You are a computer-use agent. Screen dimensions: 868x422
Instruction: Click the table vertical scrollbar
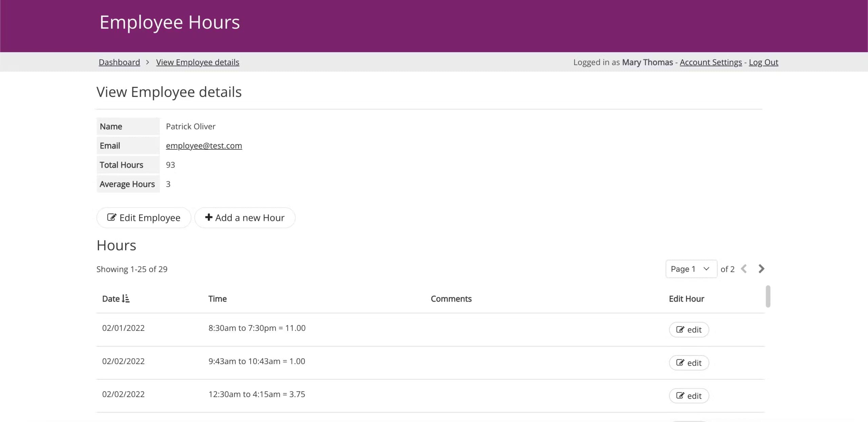pos(768,296)
